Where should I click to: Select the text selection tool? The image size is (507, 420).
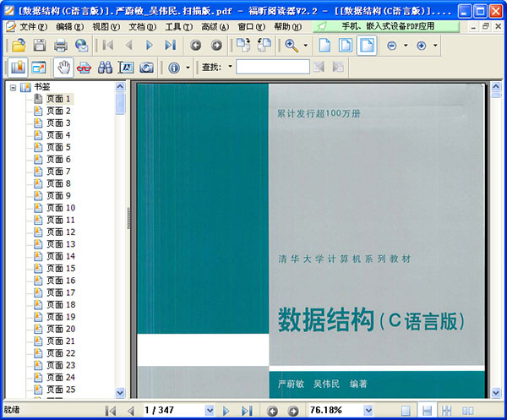click(x=126, y=68)
